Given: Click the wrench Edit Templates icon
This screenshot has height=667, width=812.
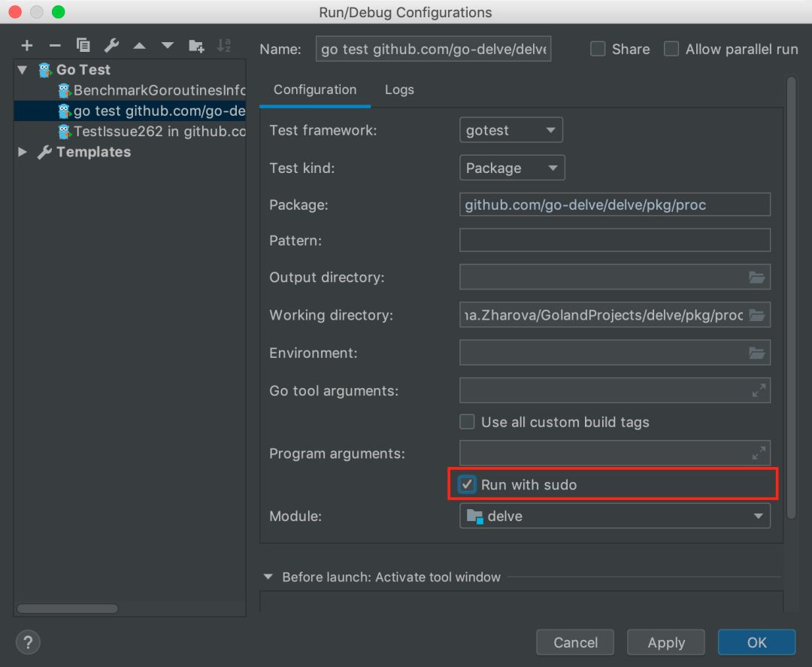Looking at the screenshot, I should (111, 46).
